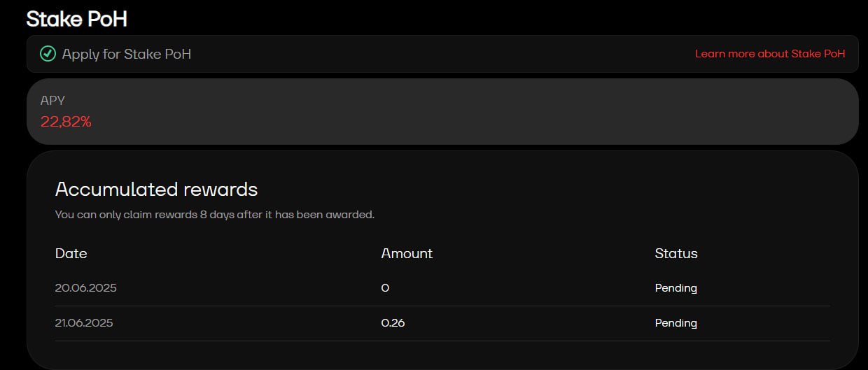Click divider line below the 20.06.2025 row

pos(442,306)
